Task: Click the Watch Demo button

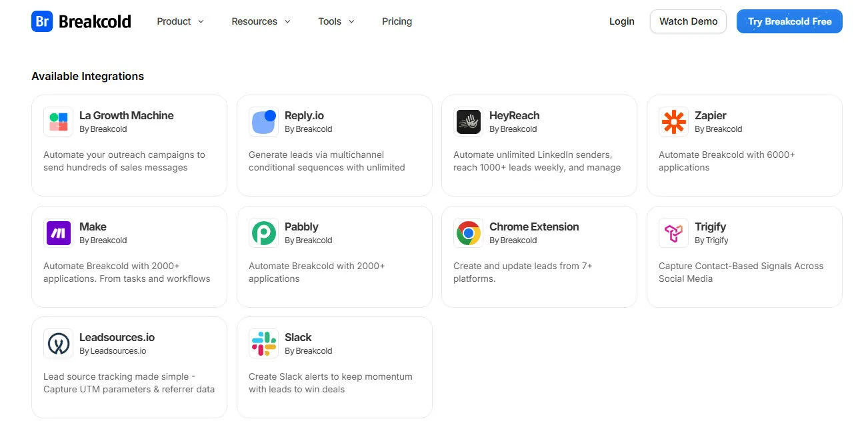Action: click(x=688, y=21)
